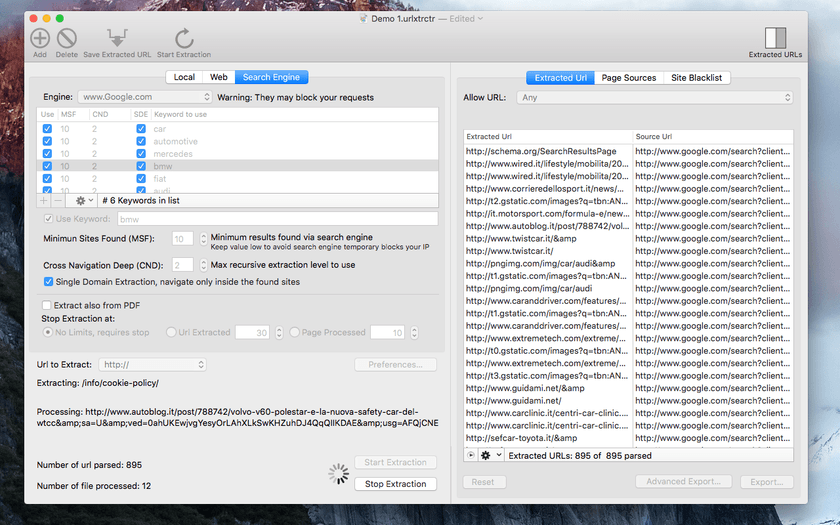Open the Engine dropdown www.Google.com
The image size is (840, 525).
(145, 97)
